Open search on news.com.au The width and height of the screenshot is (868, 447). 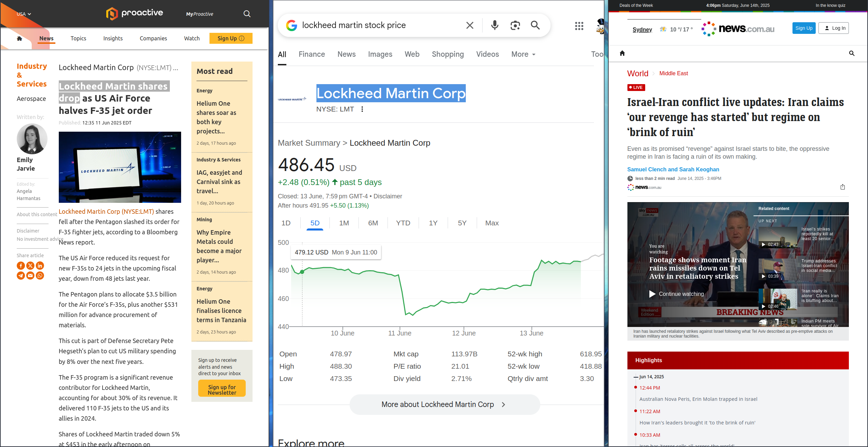pyautogui.click(x=852, y=53)
